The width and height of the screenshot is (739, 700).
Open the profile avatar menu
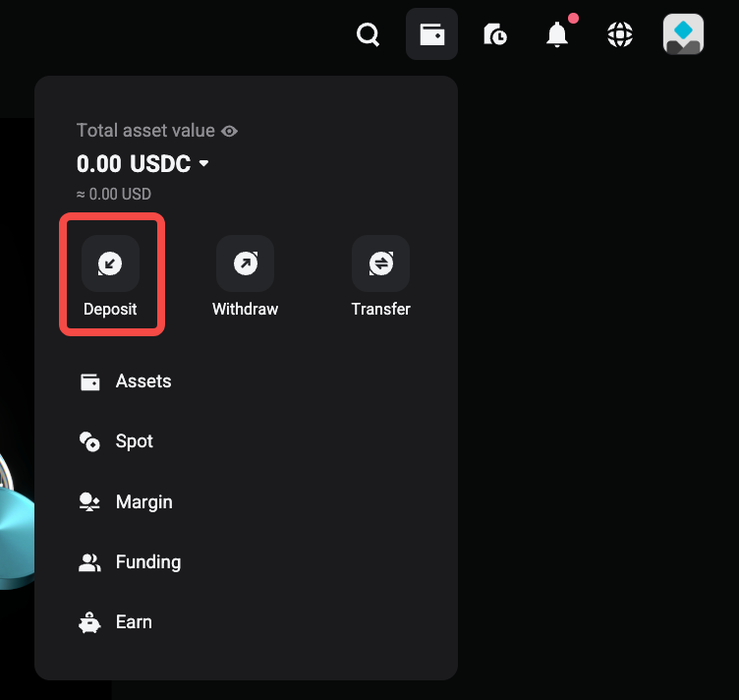pyautogui.click(x=683, y=34)
